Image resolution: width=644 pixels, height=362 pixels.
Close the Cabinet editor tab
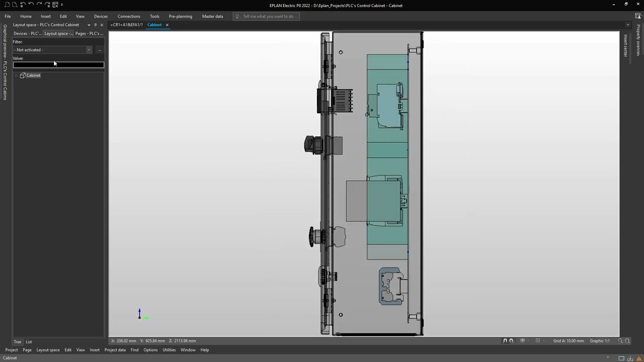[x=167, y=25]
